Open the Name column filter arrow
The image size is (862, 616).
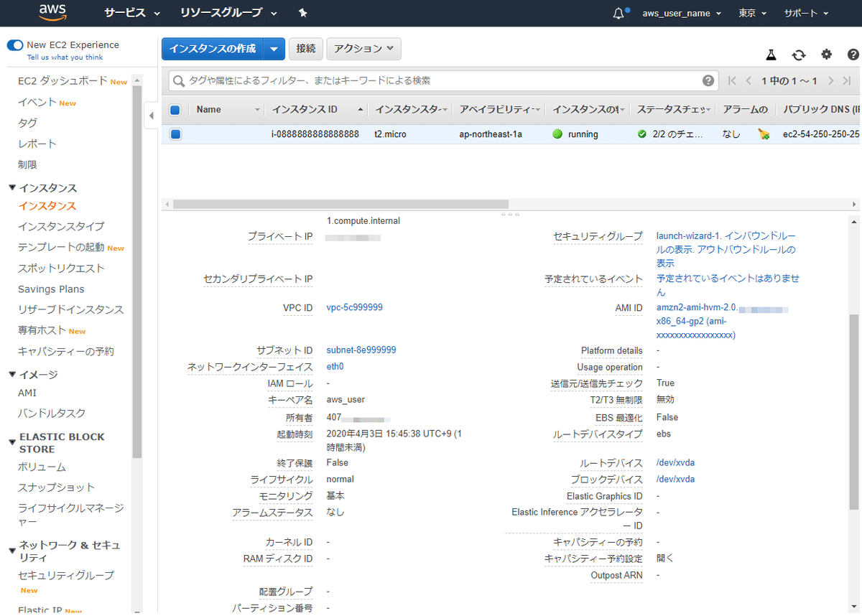point(258,110)
